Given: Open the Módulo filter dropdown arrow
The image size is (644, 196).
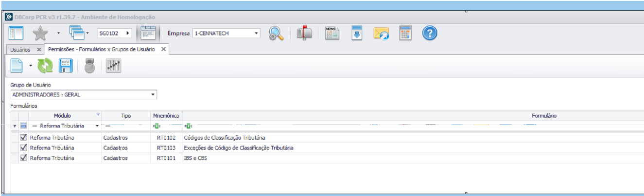Looking at the screenshot, I should coord(97,126).
